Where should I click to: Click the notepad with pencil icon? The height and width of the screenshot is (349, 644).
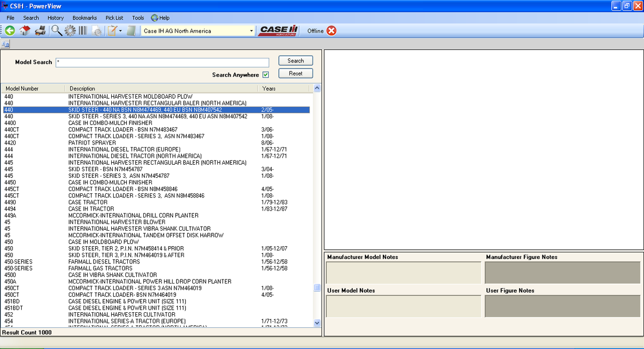coord(112,31)
